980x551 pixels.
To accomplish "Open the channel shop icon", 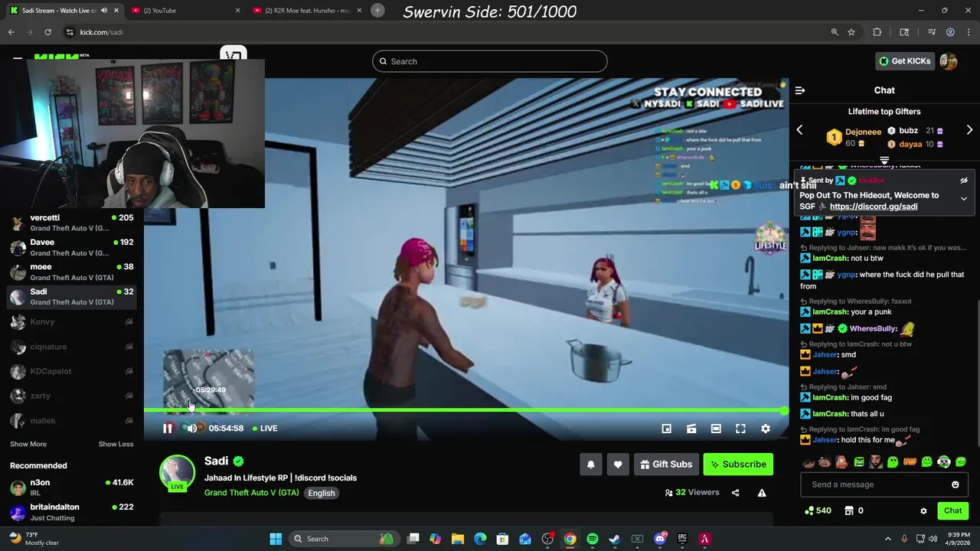I will (849, 511).
